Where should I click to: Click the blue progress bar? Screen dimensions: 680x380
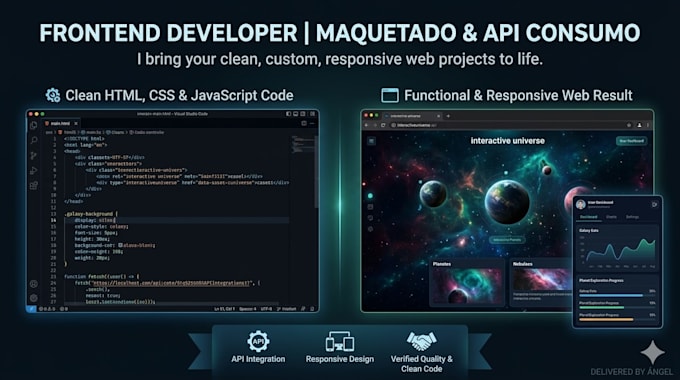[x=611, y=295]
